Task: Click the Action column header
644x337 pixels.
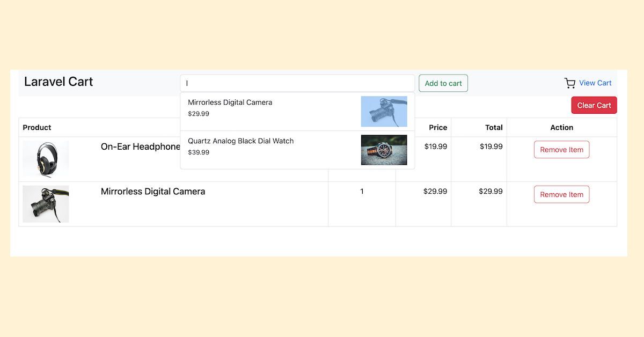Action: pyautogui.click(x=561, y=127)
